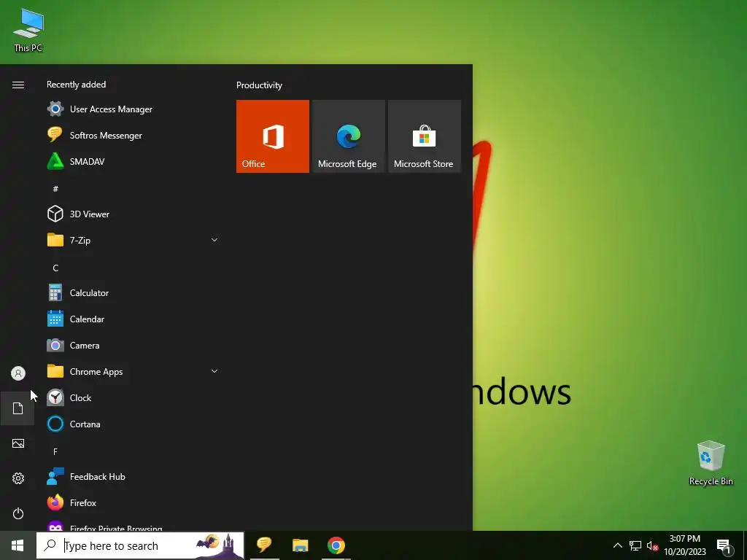Open Documents from the Start sidebar
The width and height of the screenshot is (747, 560).
click(18, 408)
